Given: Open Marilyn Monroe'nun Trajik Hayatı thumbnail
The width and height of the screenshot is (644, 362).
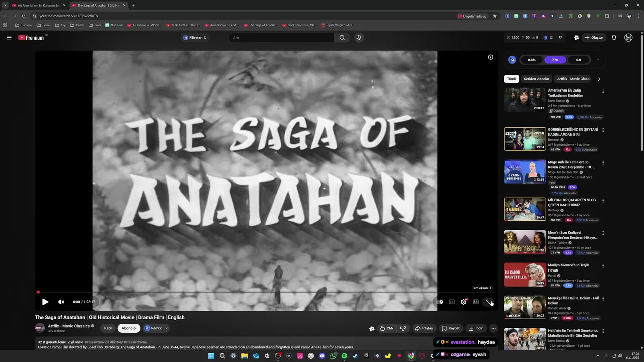Looking at the screenshot, I should [525, 275].
